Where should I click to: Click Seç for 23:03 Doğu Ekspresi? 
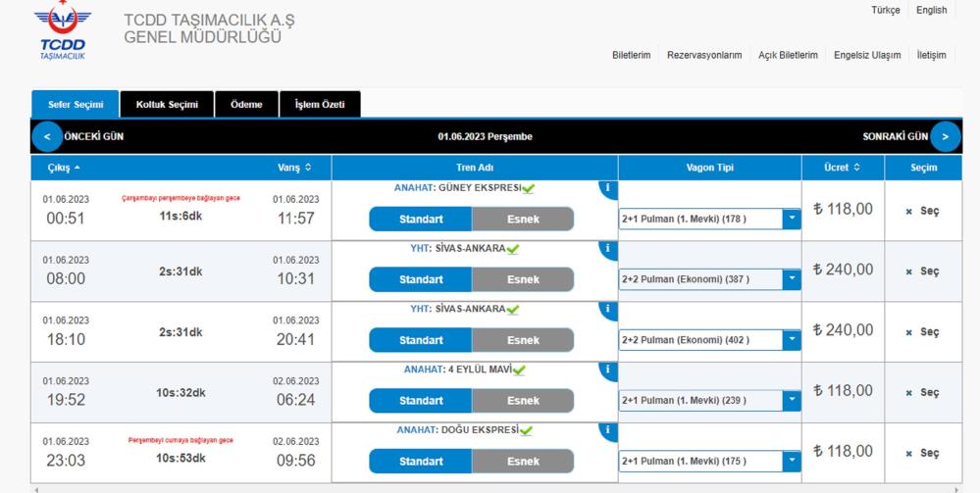click(x=922, y=453)
